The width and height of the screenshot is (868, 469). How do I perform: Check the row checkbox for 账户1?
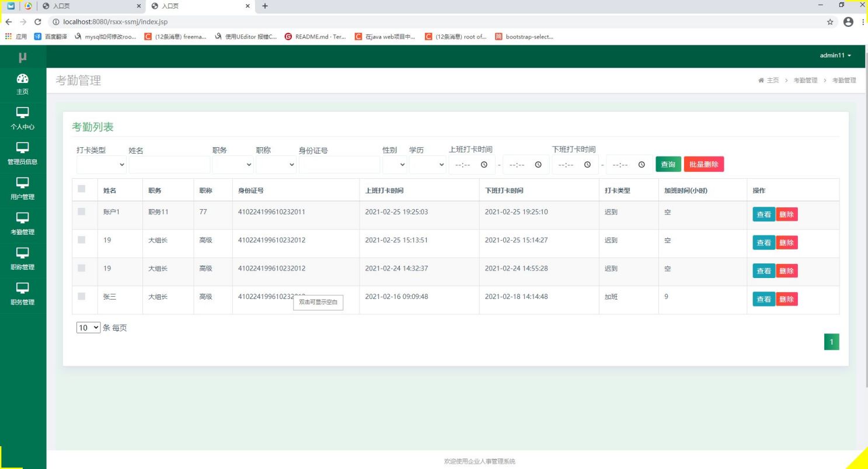click(x=81, y=211)
